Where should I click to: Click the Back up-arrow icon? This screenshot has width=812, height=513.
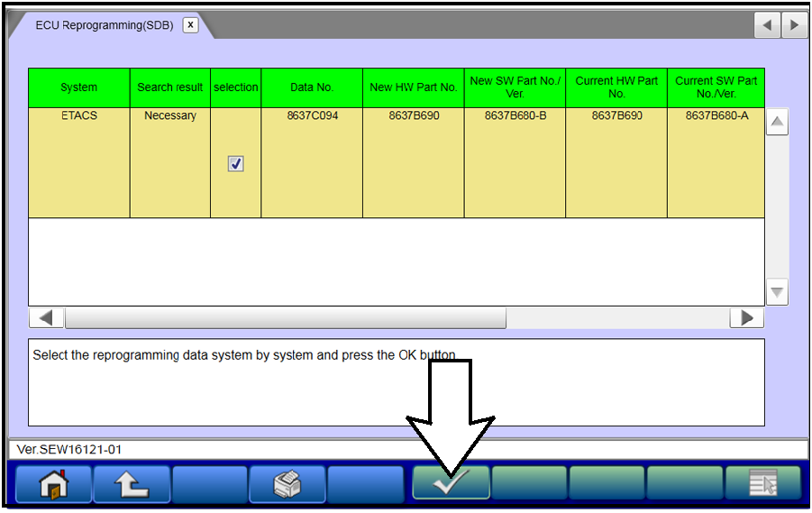coord(132,484)
